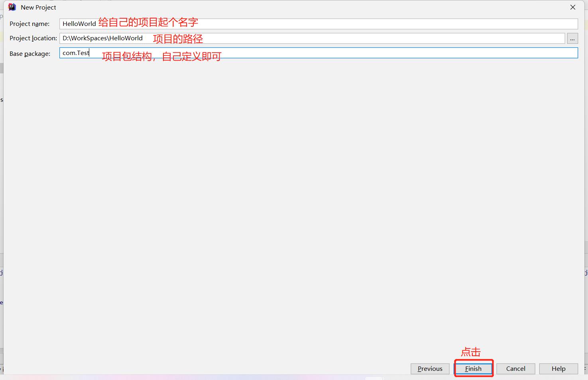This screenshot has width=588, height=380.
Task: Click the Project location path field
Action: (x=312, y=38)
